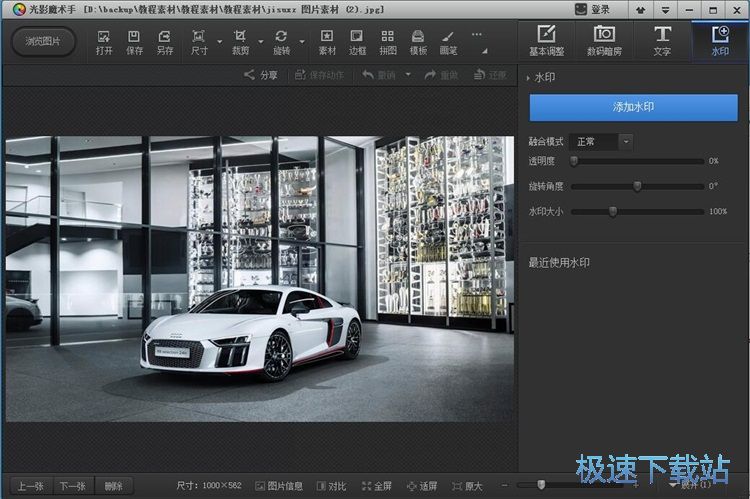Click the 还原 restore icon

coord(490,75)
